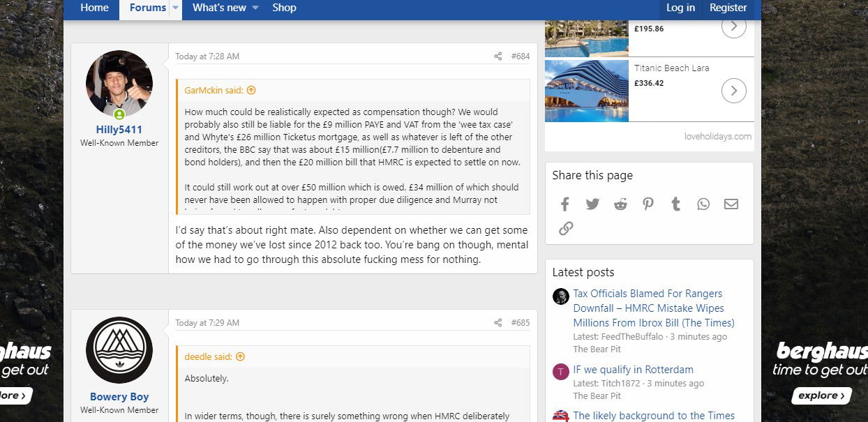Open the Shop tab
Screen dimensions: 868x422
click(x=284, y=8)
